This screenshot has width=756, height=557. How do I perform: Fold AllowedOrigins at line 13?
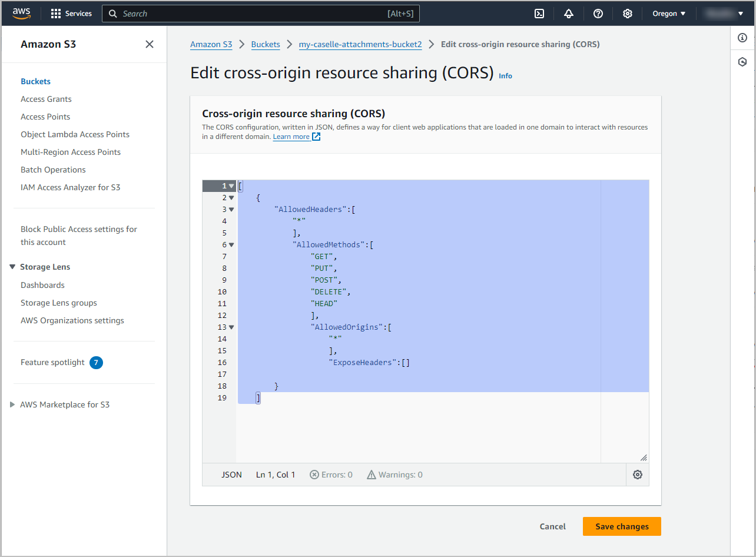click(231, 327)
